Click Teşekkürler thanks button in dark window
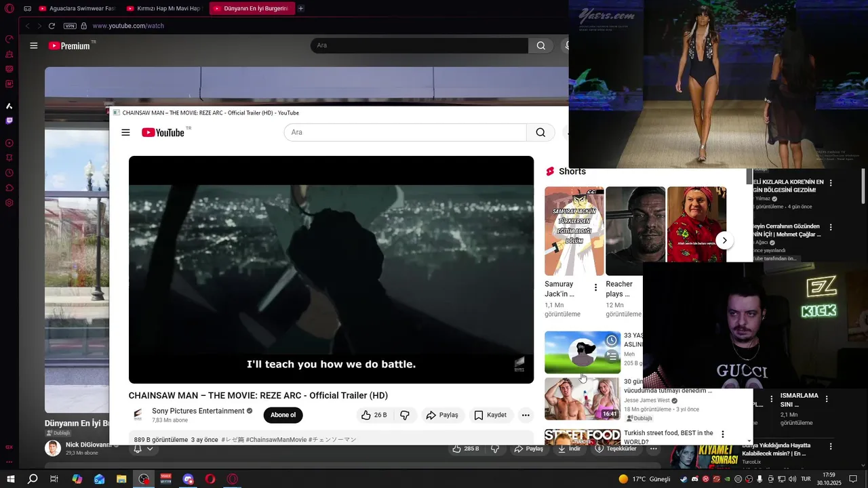 616,449
